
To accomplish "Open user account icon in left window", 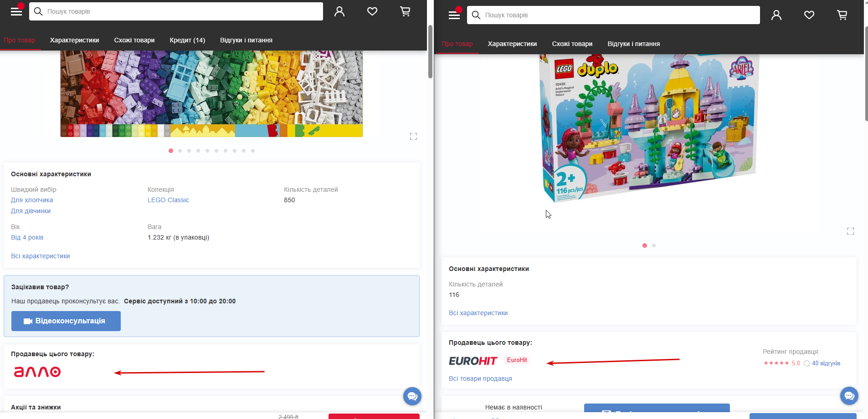I will 339,11.
